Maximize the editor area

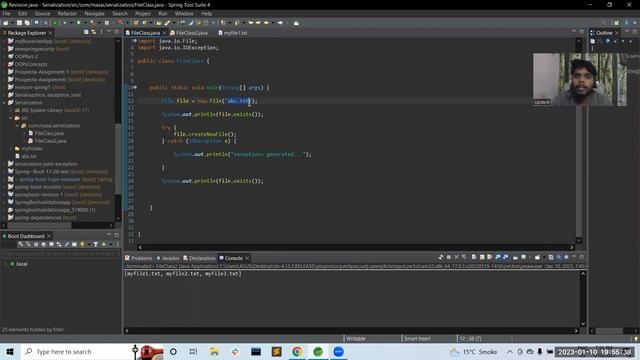[582, 31]
